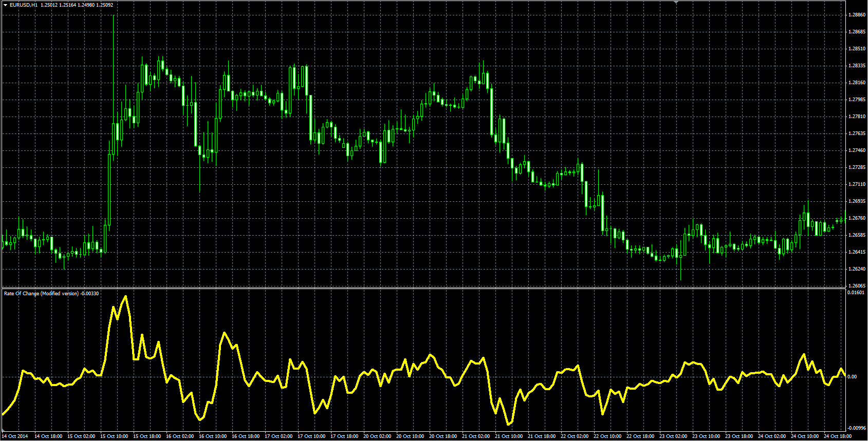Image resolution: width=868 pixels, height=441 pixels.
Task: Click the 1.27110 price scale label
Action: (857, 184)
